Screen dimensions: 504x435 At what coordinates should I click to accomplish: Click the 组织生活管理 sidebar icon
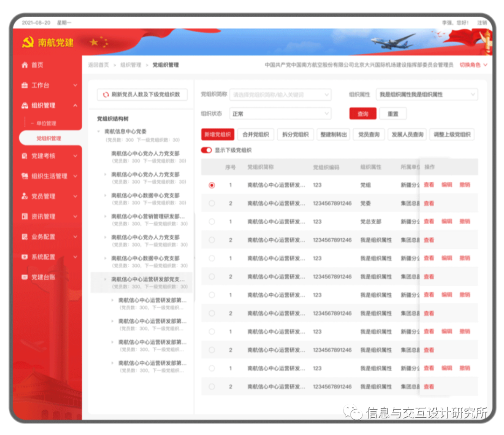coord(25,176)
